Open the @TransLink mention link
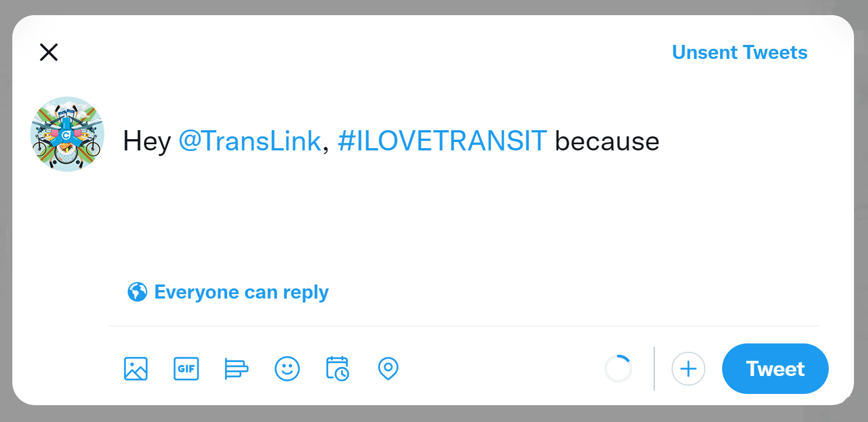 [x=250, y=141]
